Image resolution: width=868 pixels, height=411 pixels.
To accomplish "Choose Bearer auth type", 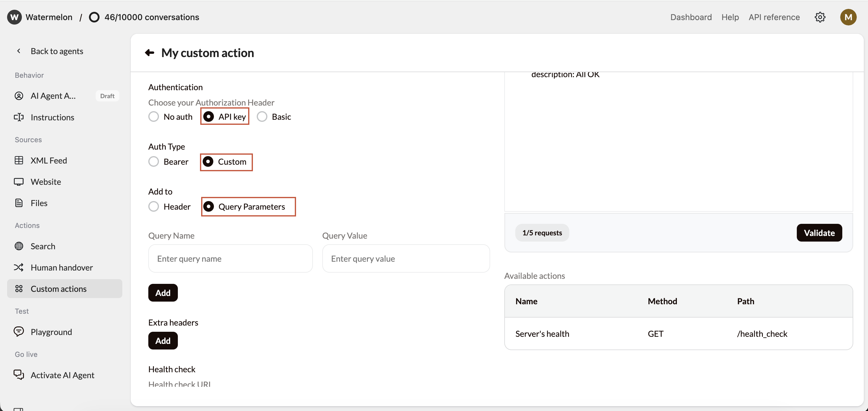I will coord(154,161).
